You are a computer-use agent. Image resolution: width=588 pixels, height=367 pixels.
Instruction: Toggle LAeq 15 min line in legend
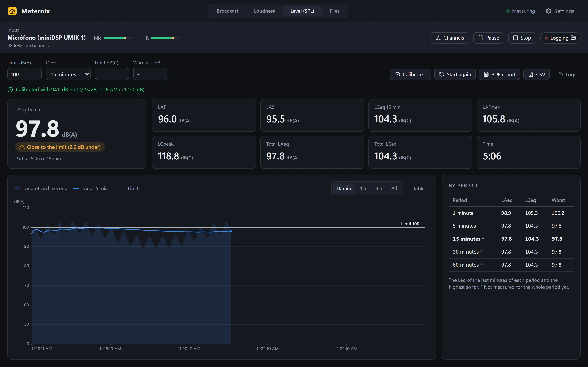[90, 188]
